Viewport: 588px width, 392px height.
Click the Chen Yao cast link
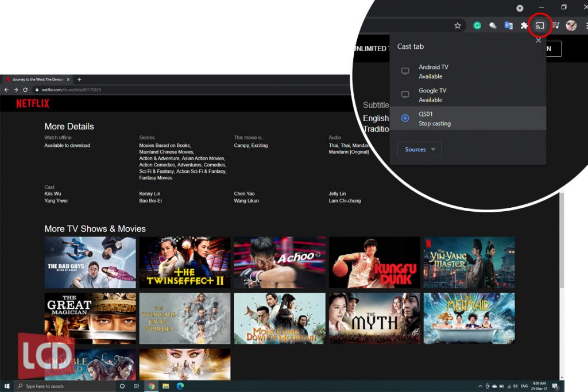click(x=244, y=194)
